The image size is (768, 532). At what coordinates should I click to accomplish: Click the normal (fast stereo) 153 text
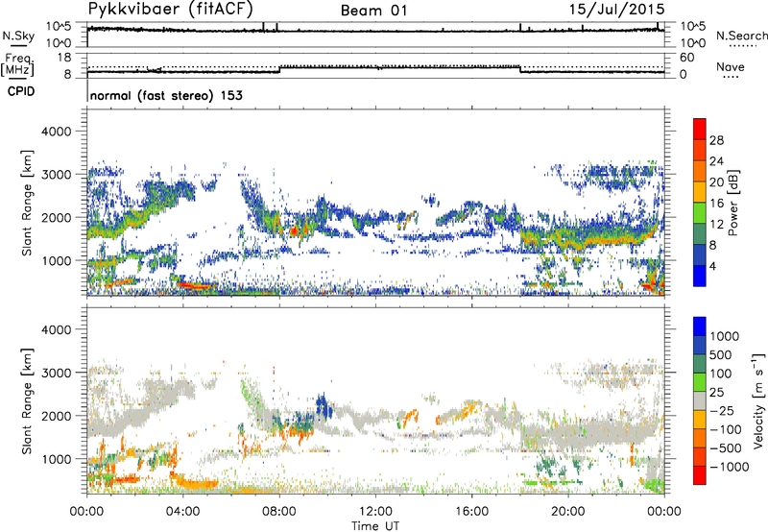click(x=166, y=95)
